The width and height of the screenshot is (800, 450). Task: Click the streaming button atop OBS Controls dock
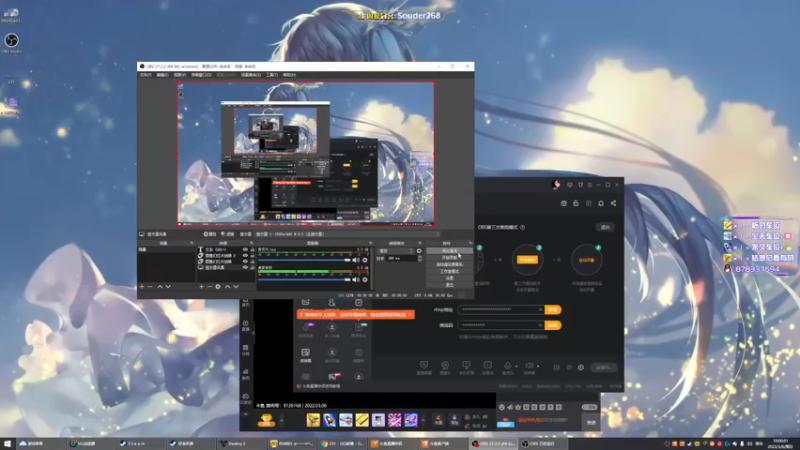pyautogui.click(x=449, y=251)
